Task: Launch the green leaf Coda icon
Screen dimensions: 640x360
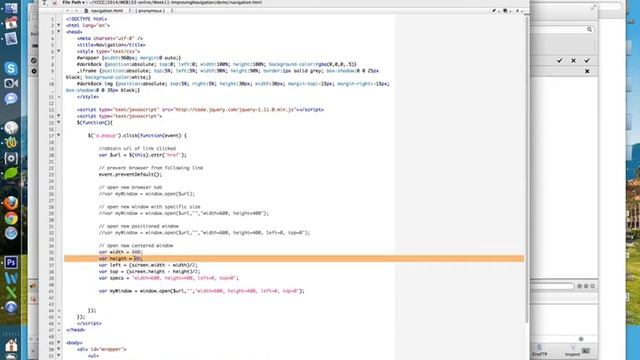Action: click(x=11, y=173)
